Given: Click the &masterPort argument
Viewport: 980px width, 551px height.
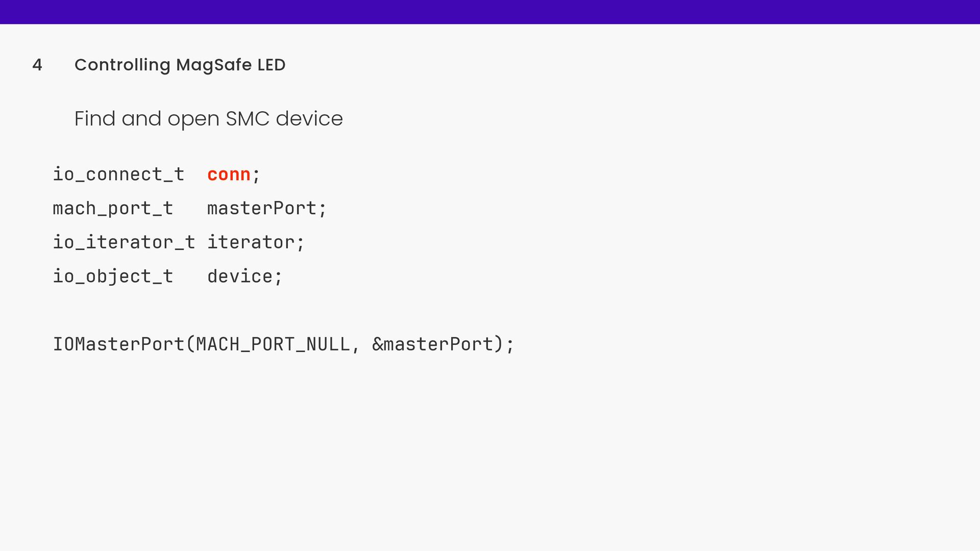Looking at the screenshot, I should (x=433, y=344).
